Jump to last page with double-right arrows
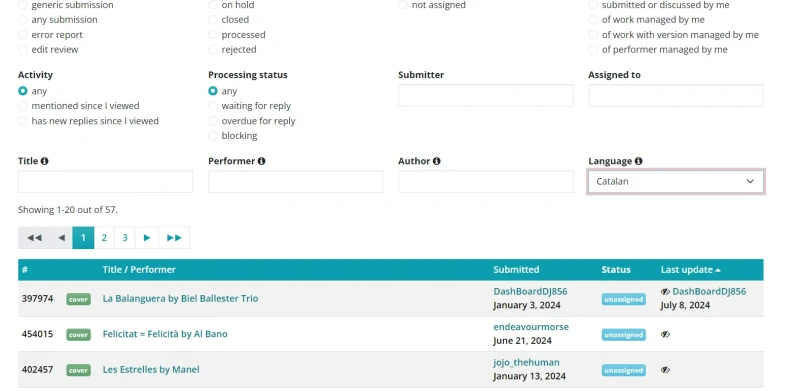Screen dimensions: 800x391 (x=174, y=238)
